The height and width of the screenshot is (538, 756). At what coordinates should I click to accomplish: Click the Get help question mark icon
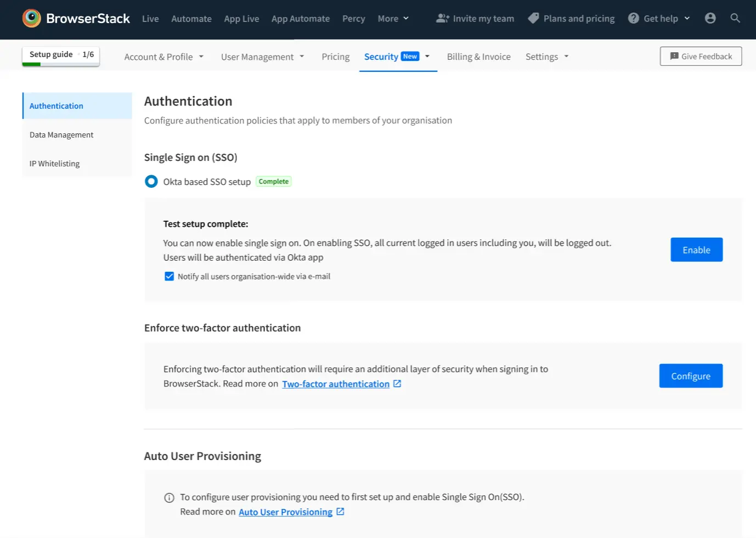(633, 18)
